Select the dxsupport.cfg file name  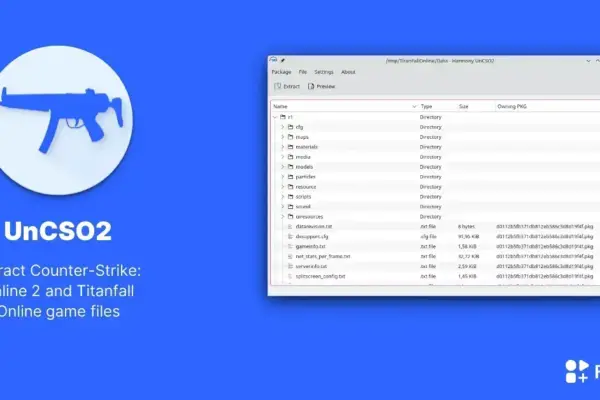tap(312, 237)
